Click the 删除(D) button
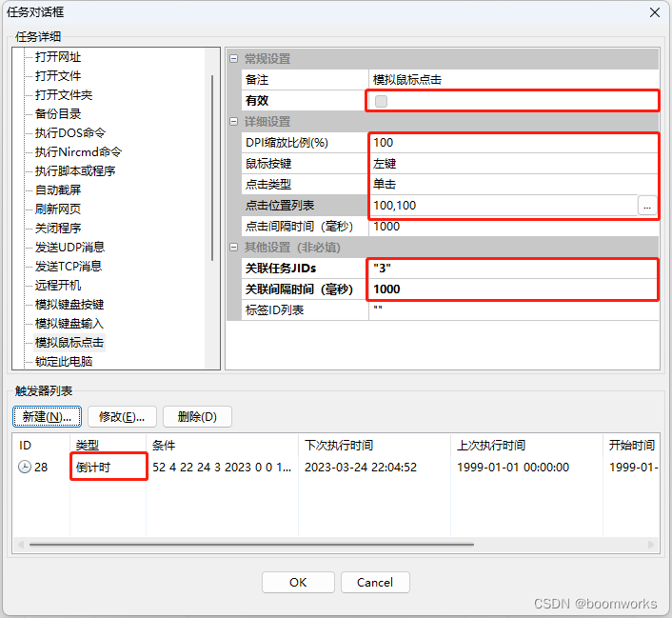This screenshot has width=672, height=618. [x=197, y=416]
